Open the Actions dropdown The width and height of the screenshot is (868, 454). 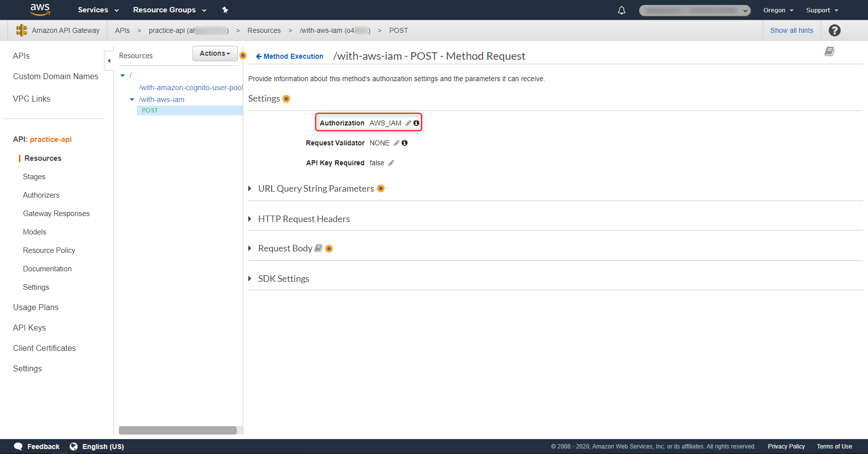(214, 53)
